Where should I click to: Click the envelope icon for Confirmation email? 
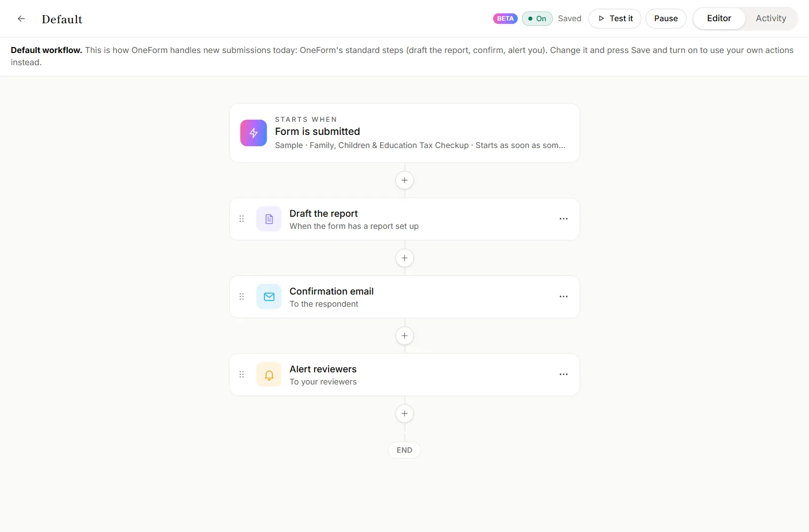point(269,297)
